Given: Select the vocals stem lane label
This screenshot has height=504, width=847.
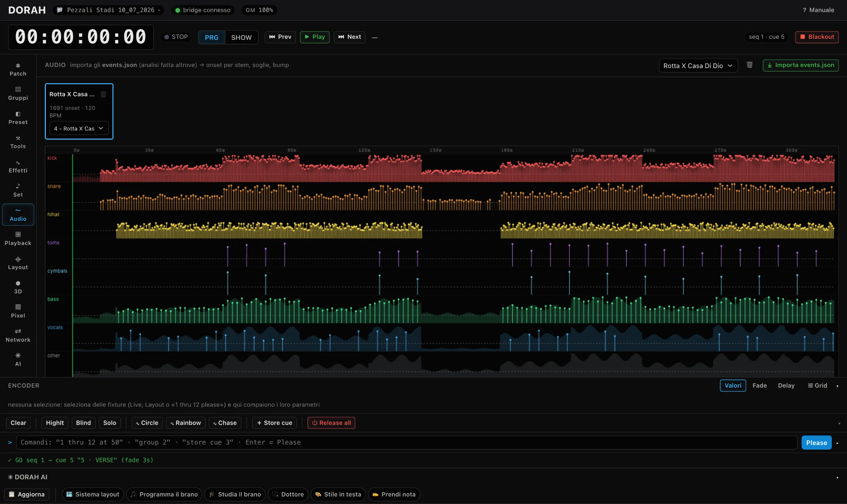Looking at the screenshot, I should (55, 327).
